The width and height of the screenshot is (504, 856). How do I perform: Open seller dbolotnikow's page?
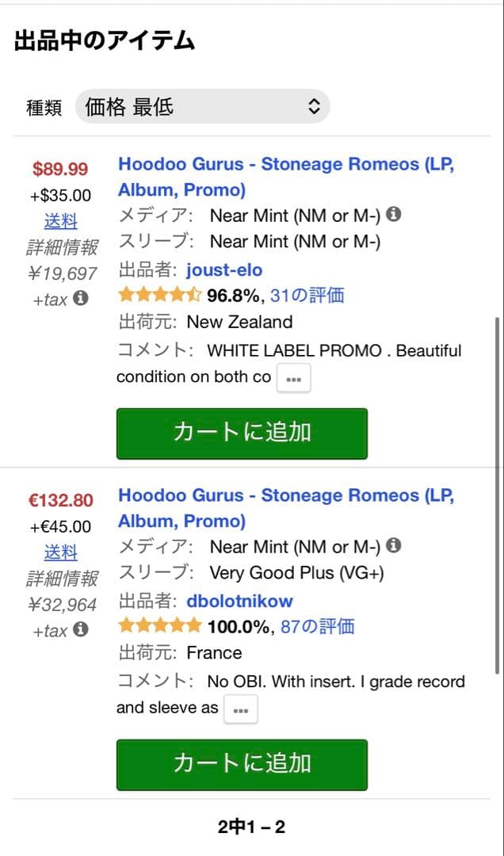pos(239,601)
